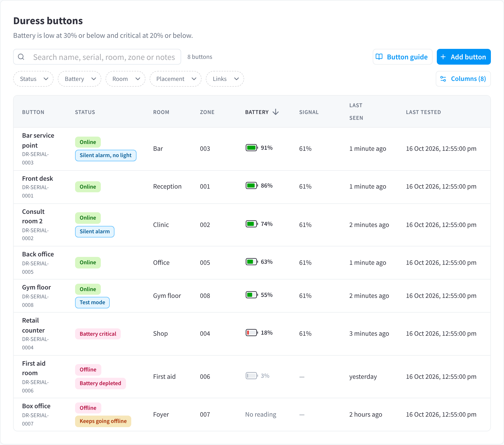Click the search magnifier icon
The height and width of the screenshot is (445, 504).
click(x=21, y=57)
